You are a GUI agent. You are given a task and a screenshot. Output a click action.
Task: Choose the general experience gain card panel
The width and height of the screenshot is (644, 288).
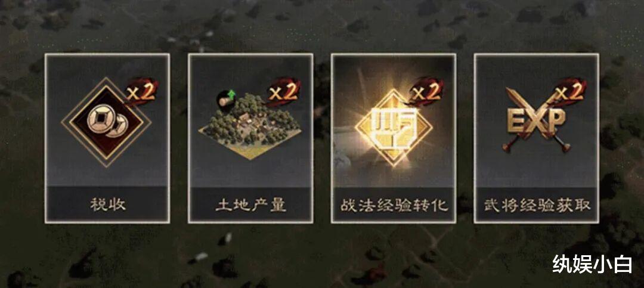pos(537,138)
